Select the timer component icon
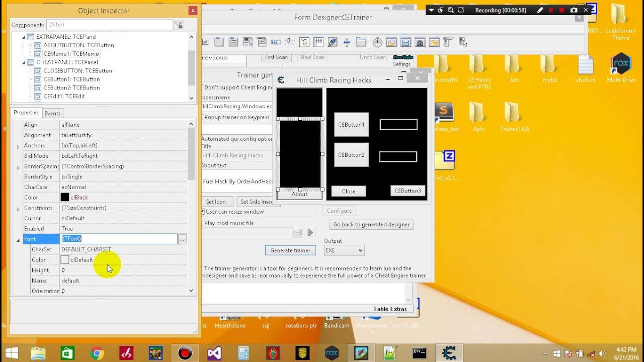644x362 pixels. tap(377, 42)
